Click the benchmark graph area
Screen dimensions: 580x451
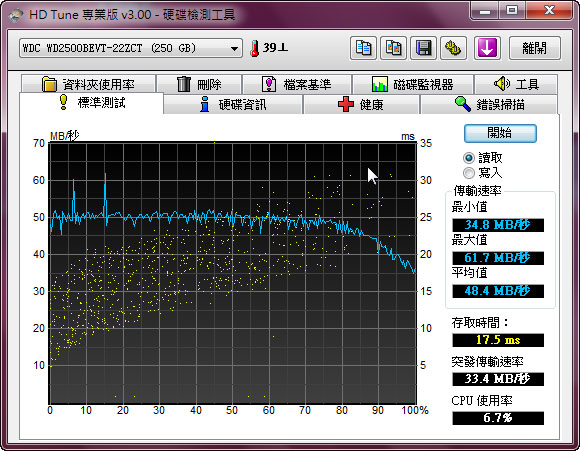(x=233, y=273)
